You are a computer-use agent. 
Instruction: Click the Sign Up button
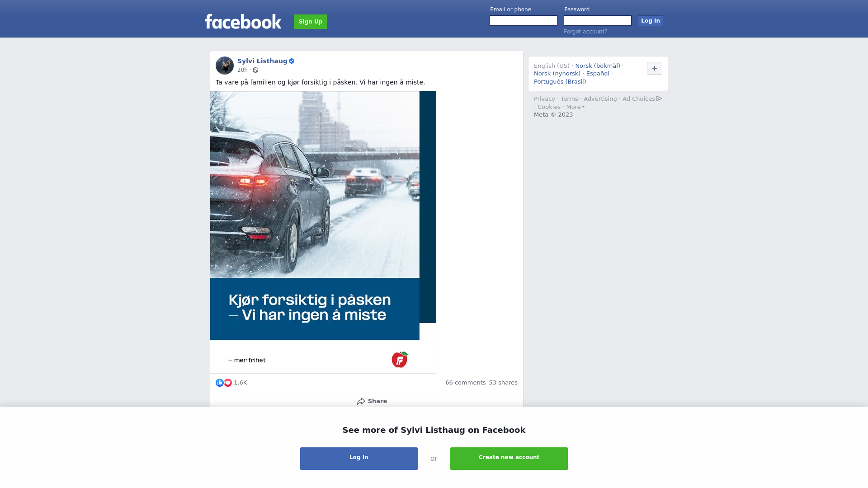click(311, 22)
